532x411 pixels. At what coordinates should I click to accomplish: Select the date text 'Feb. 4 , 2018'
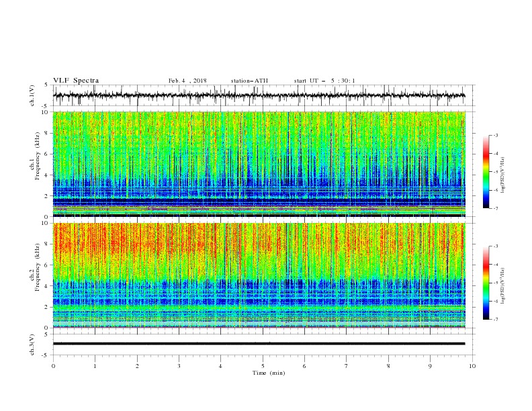click(x=187, y=81)
